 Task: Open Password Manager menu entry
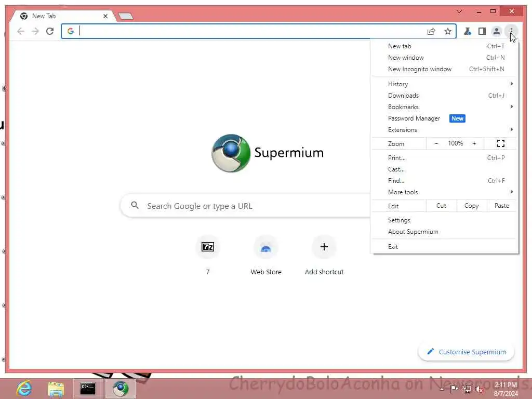tap(445, 118)
